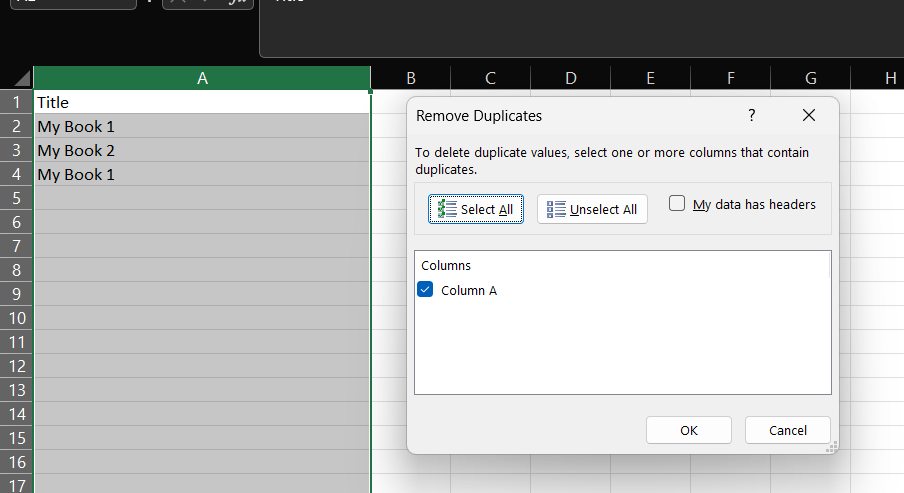Confirm duplicate removal with OK
Viewport: 904px width, 493px height.
[x=688, y=430]
